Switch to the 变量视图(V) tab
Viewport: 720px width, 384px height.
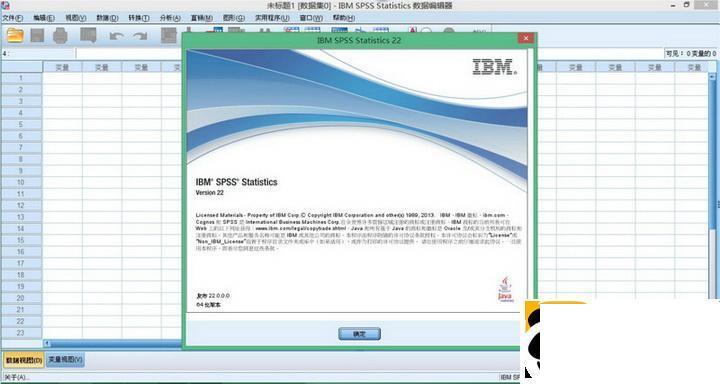pos(65,360)
